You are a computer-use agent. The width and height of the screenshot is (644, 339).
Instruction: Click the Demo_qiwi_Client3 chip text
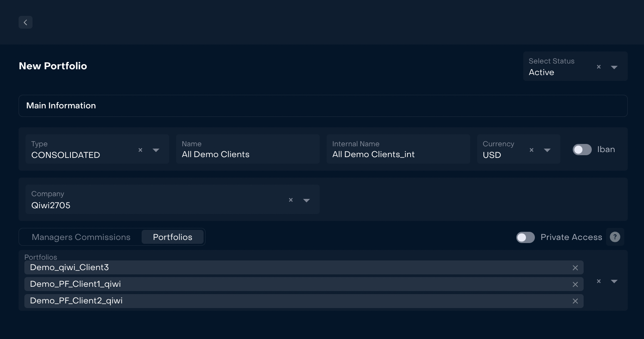coord(69,267)
